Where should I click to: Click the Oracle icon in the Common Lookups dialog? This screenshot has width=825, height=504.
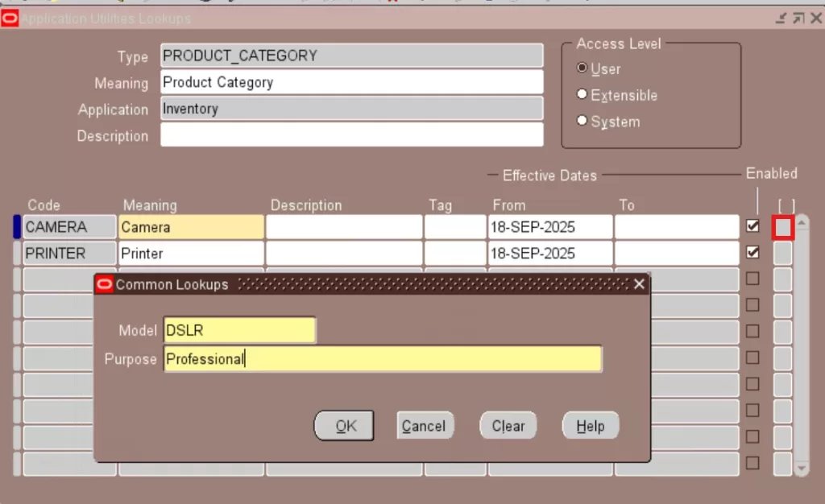[x=104, y=284]
